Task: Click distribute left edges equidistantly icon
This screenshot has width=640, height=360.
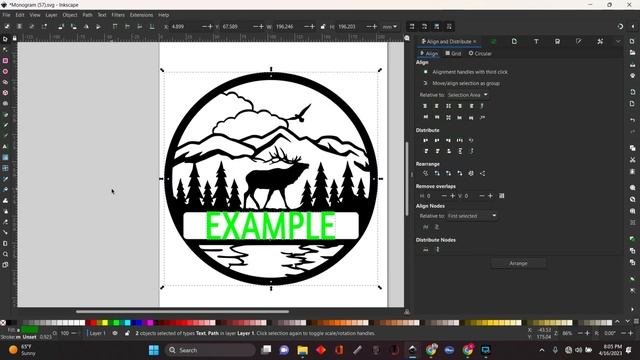Action: (x=426, y=140)
